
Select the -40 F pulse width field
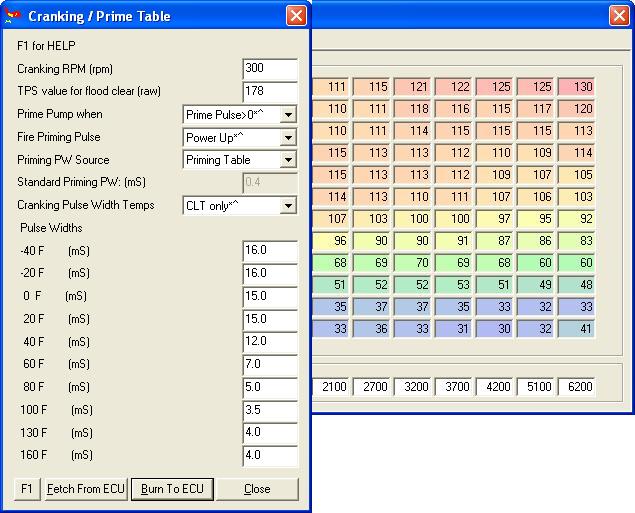(x=270, y=250)
